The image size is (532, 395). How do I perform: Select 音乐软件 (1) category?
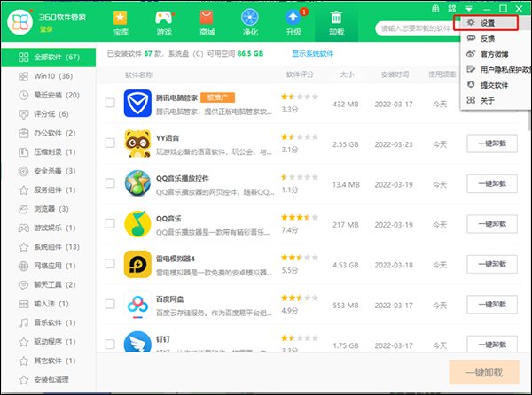coord(49,323)
